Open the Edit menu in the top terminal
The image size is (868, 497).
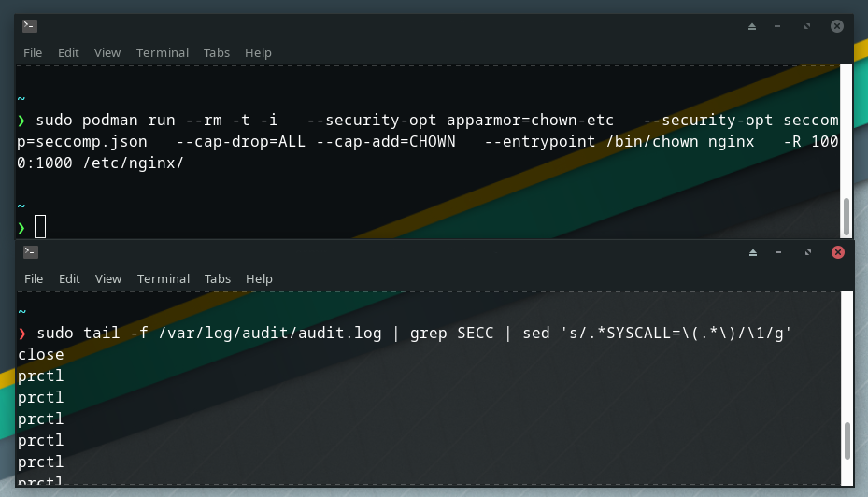click(x=68, y=53)
